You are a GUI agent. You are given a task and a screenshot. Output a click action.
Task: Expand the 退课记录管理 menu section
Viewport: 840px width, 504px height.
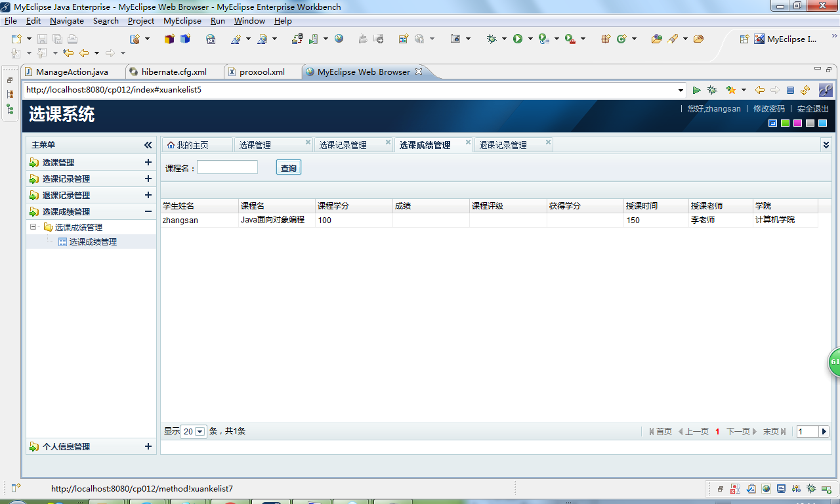coord(149,195)
